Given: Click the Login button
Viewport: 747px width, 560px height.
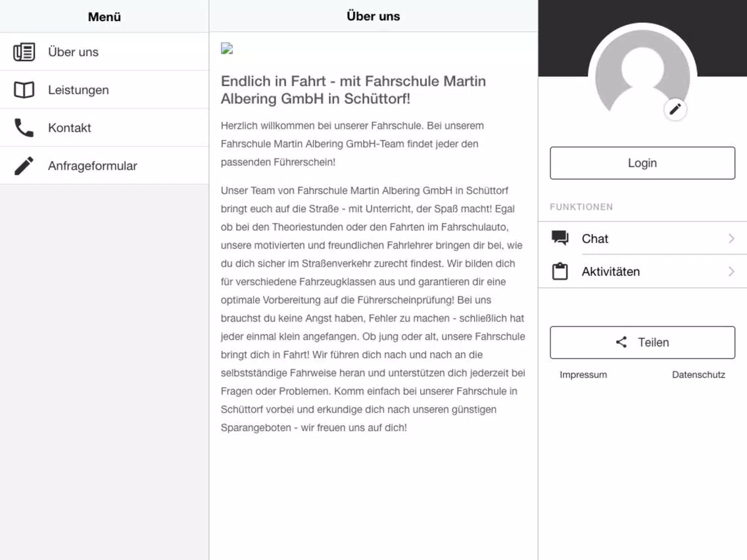Looking at the screenshot, I should 642,163.
